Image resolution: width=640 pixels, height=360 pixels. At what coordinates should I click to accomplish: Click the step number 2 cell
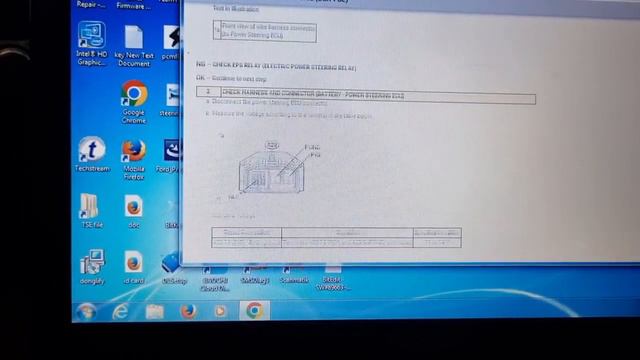[x=208, y=91]
